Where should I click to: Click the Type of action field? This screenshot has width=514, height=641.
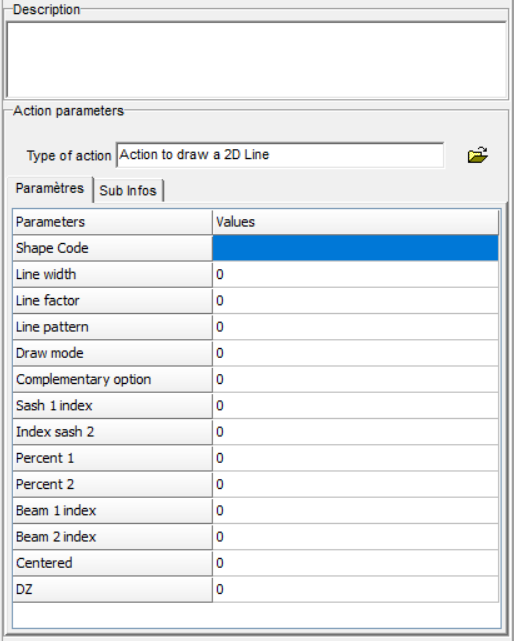click(x=280, y=155)
